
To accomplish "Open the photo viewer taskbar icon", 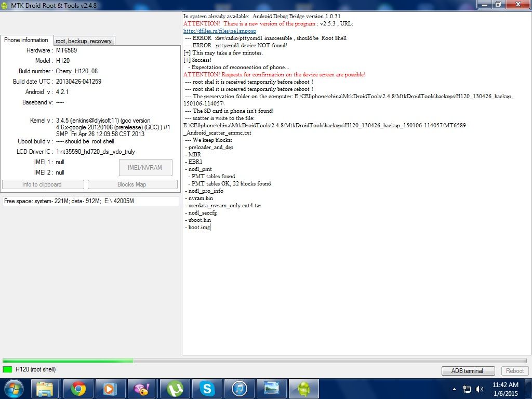I will pos(271,389).
